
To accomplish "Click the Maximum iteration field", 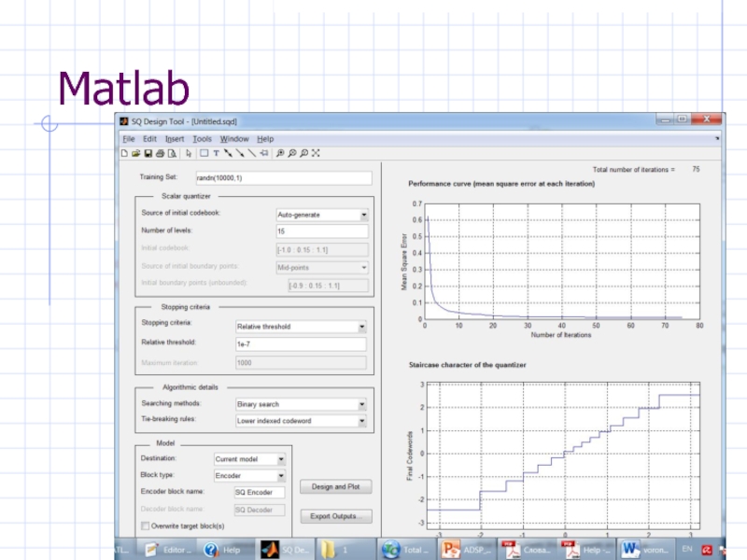I will click(x=301, y=363).
